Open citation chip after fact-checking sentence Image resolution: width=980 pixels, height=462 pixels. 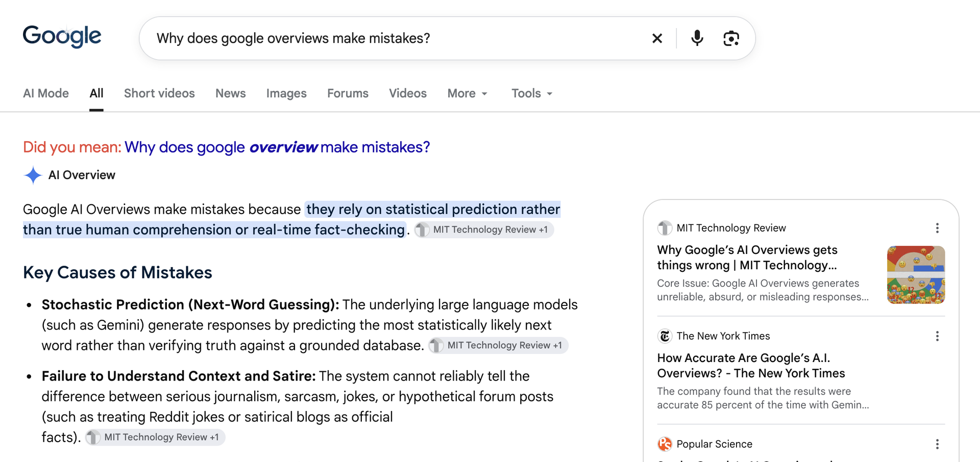coord(484,229)
